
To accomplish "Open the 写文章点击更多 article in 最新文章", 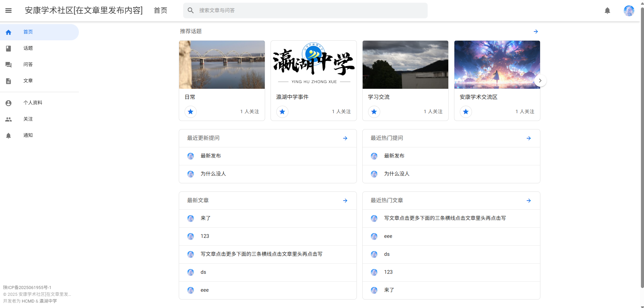I will click(x=268, y=254).
